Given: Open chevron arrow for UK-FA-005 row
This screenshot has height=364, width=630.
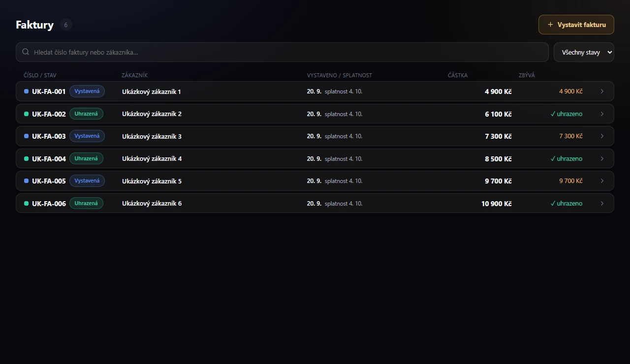Looking at the screenshot, I should pyautogui.click(x=602, y=181).
